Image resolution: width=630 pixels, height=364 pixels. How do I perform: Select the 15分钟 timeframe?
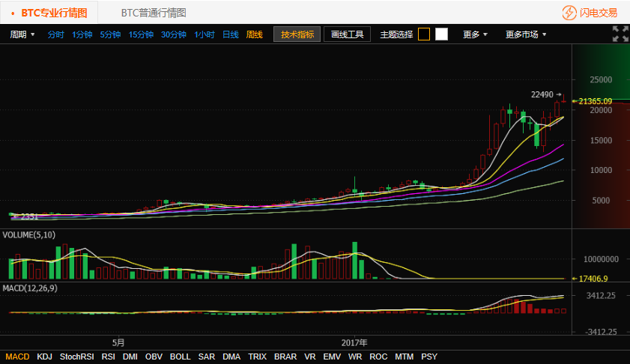tap(141, 34)
